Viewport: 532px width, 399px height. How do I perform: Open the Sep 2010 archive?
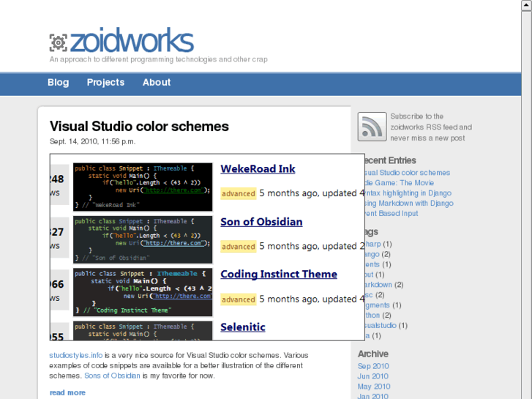[373, 366]
